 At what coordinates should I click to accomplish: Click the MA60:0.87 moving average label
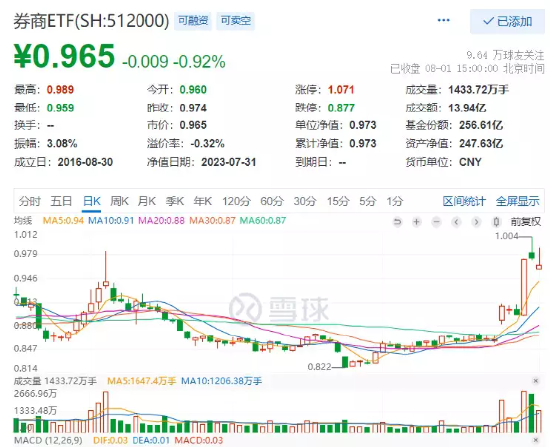pos(263,221)
